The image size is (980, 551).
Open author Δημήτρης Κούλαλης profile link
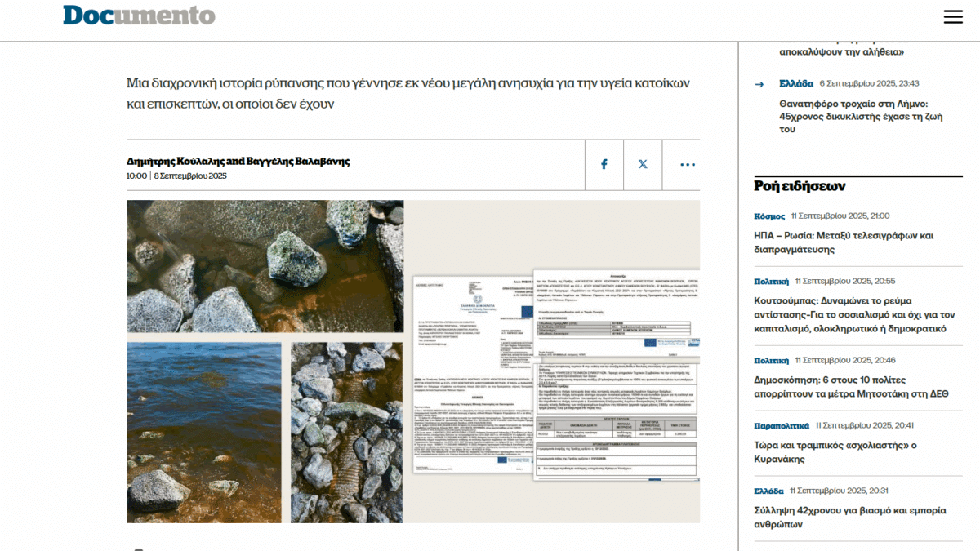(174, 162)
